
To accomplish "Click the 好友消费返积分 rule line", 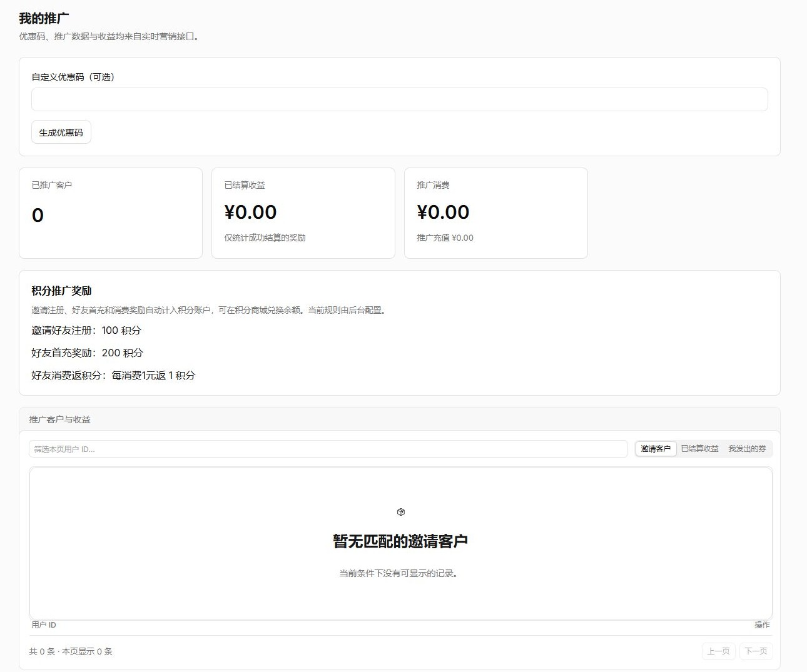I will coord(113,375).
